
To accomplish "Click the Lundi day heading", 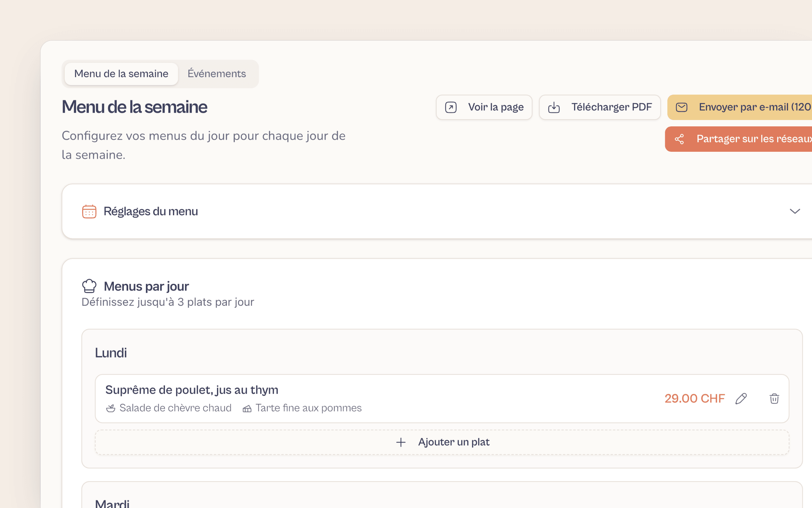I will point(111,353).
